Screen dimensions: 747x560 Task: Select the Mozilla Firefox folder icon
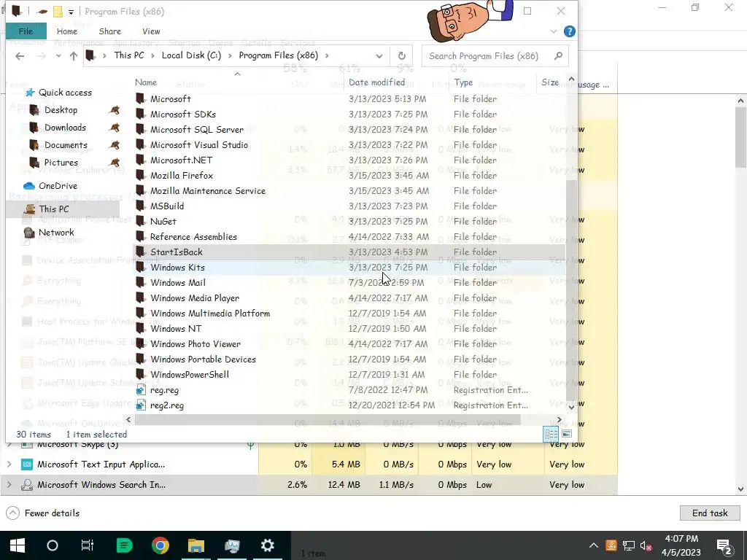pyautogui.click(x=140, y=175)
